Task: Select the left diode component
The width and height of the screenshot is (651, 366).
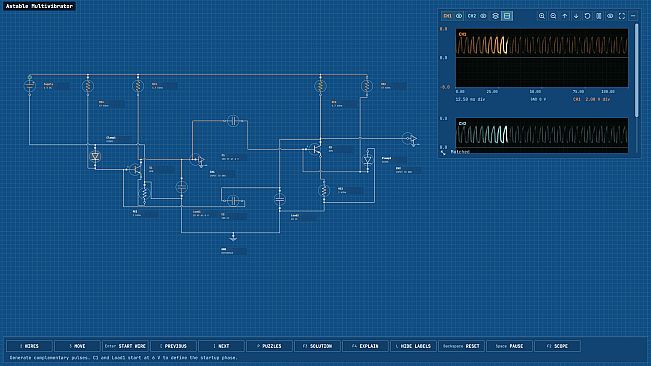Action: click(95, 156)
